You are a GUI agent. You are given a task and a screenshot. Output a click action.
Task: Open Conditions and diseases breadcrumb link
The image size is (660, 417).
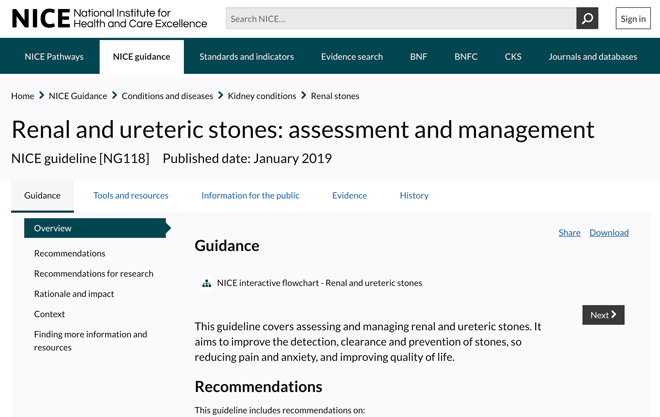(x=167, y=96)
